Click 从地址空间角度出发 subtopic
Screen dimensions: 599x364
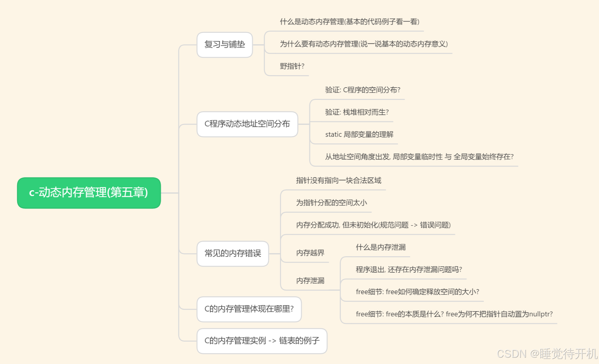coord(419,157)
